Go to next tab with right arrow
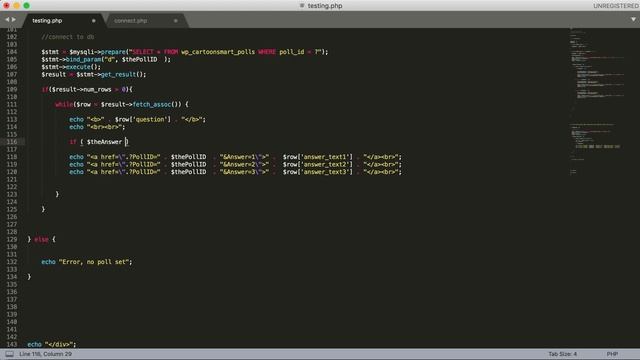Viewport: 640px width, 360px height. click(x=14, y=19)
